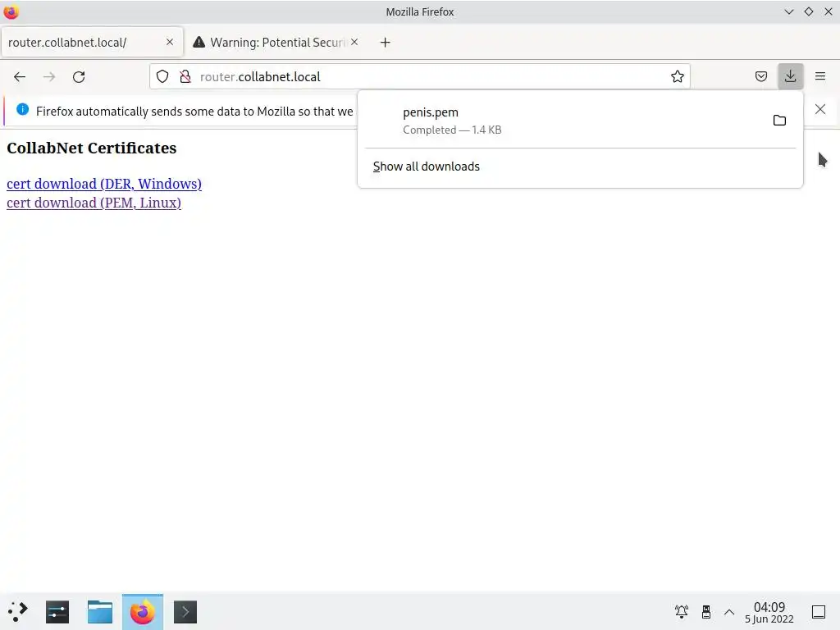Open tracking protection shield icon

[x=162, y=76]
